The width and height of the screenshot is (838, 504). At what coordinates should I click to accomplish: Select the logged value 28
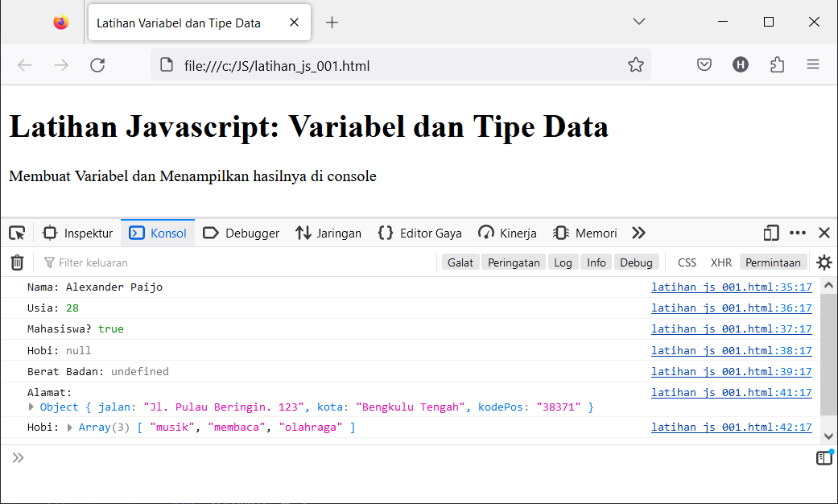[72, 308]
